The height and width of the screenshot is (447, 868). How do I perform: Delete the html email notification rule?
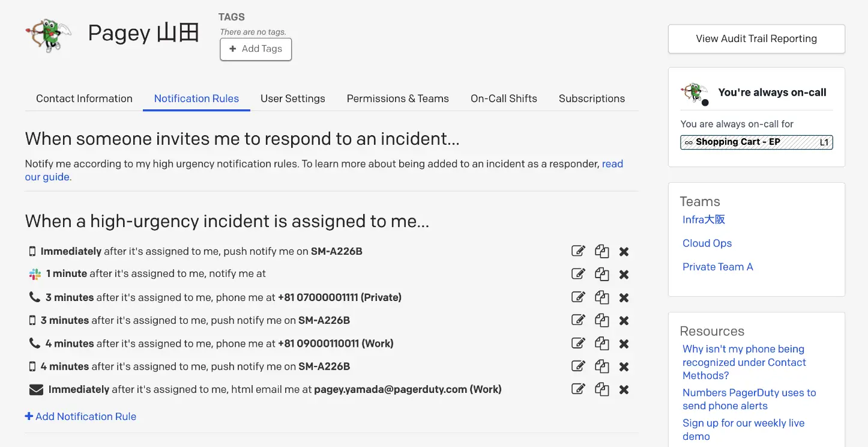pyautogui.click(x=624, y=389)
